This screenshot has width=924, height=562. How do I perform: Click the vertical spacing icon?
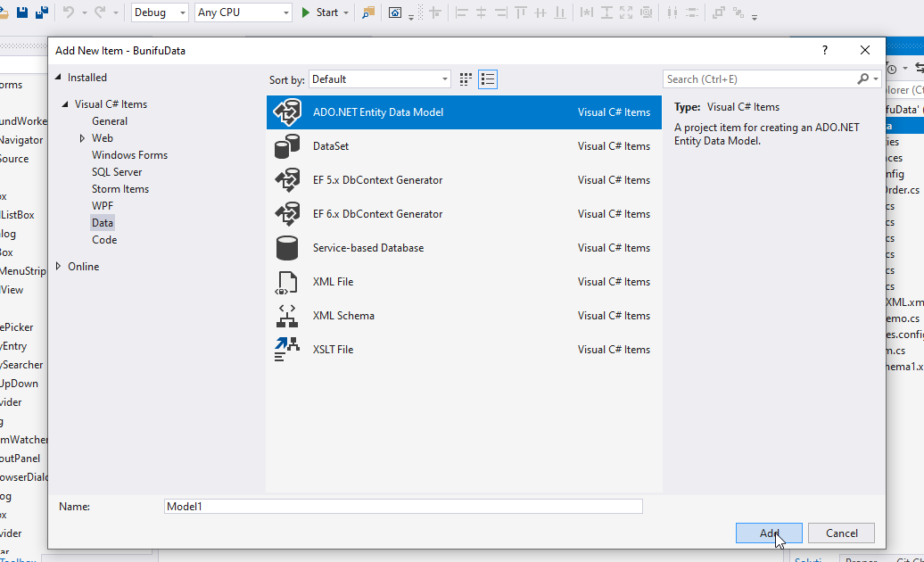point(692,12)
